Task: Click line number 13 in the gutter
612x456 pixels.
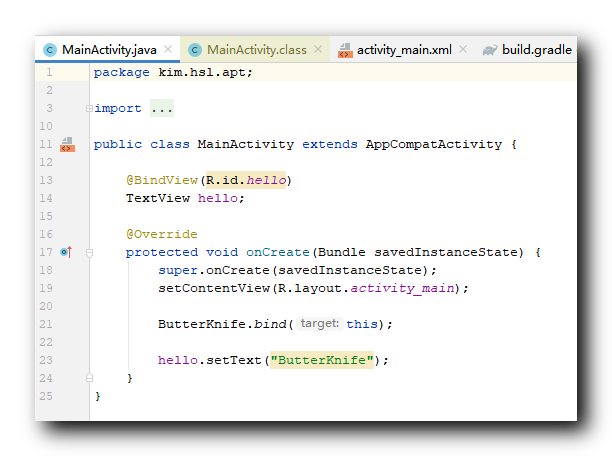Action: 46,180
